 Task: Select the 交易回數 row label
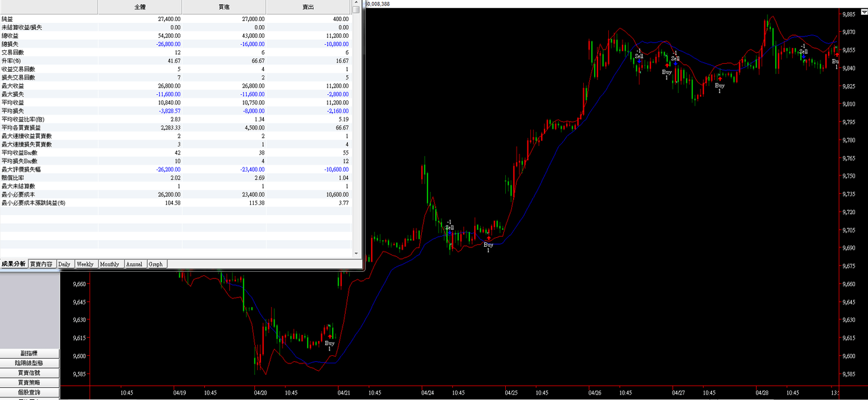pyautogui.click(x=12, y=52)
